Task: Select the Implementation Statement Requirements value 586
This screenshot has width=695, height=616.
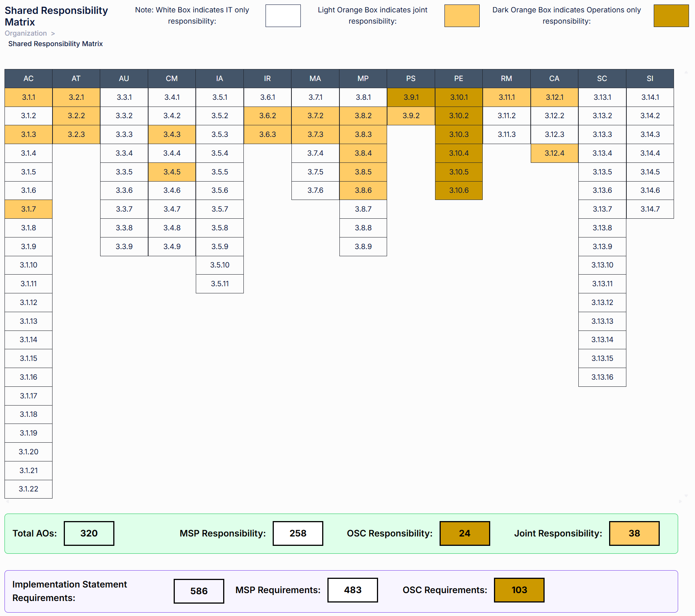Action: (x=198, y=590)
